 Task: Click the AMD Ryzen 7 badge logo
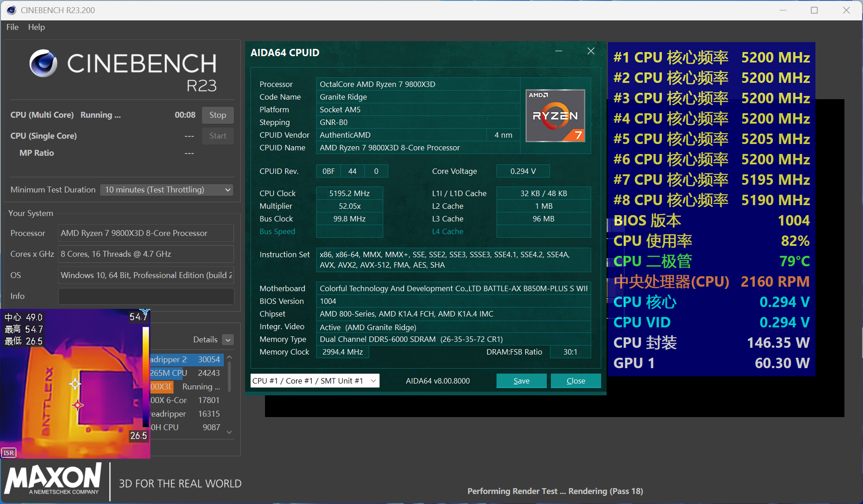(x=555, y=115)
